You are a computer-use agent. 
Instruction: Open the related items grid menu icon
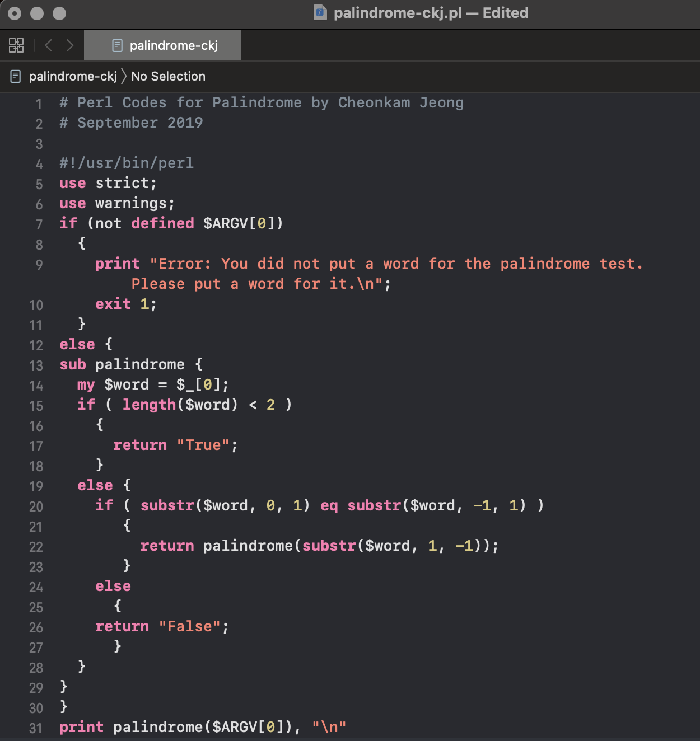pos(16,45)
